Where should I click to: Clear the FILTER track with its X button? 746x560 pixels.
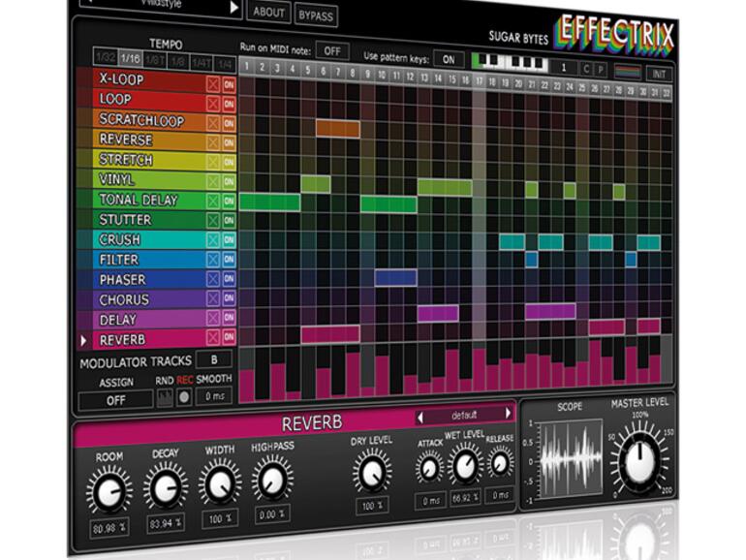click(x=213, y=260)
